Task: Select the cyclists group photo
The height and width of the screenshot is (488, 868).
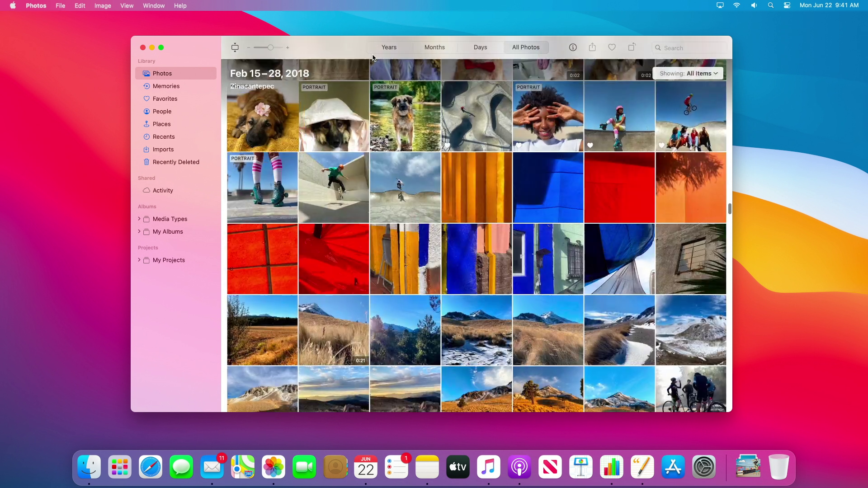Action: pos(691,389)
